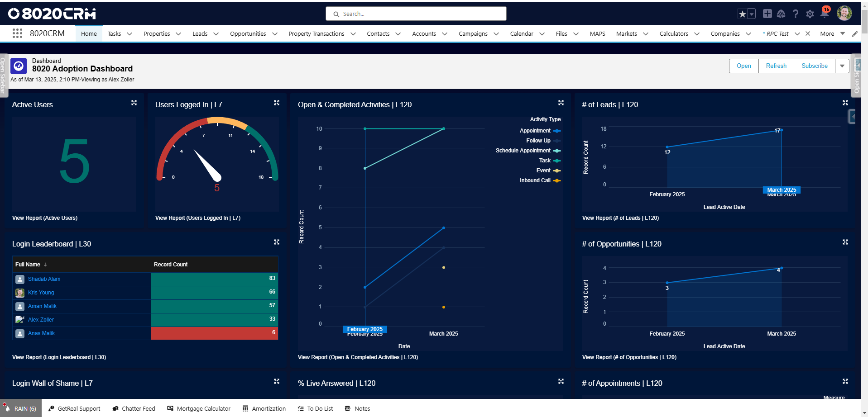Expand the Active Users widget to fullscreen
This screenshot has height=417, width=868.
click(134, 103)
